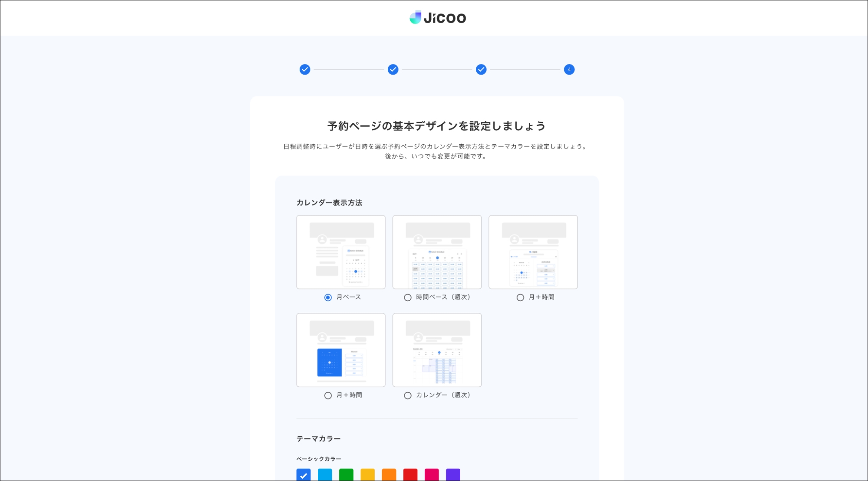This screenshot has width=868, height=481.
Task: Click the currently checked blue color swatch
Action: pos(304,475)
